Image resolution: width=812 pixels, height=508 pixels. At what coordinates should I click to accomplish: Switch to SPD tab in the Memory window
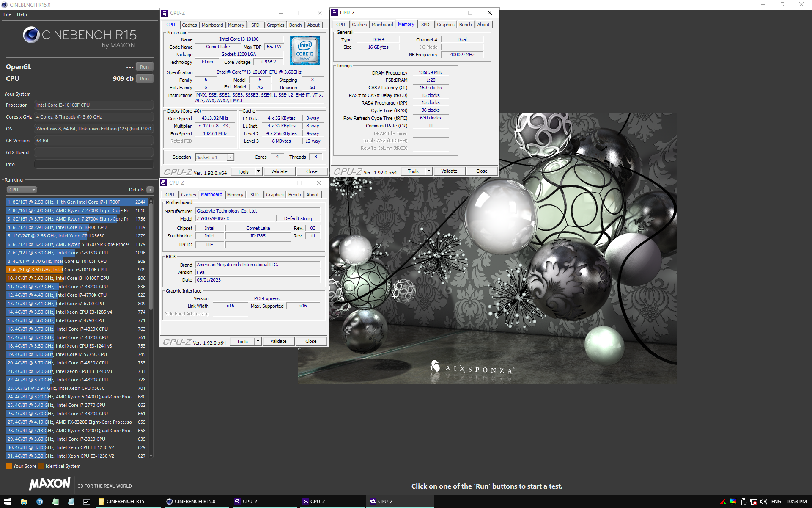(425, 25)
